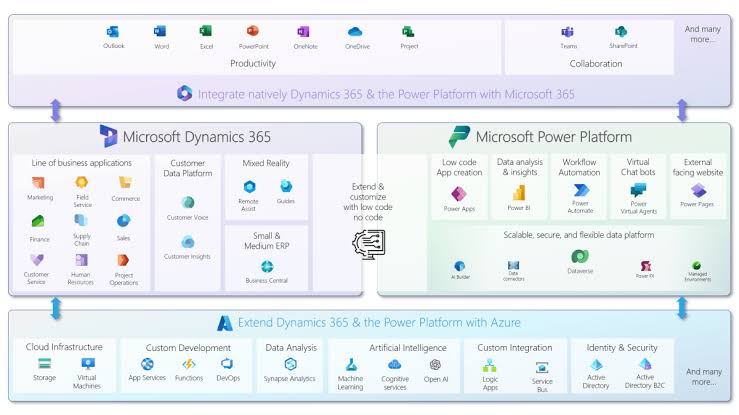Click the App Services icon
The image size is (739, 415).
click(148, 364)
